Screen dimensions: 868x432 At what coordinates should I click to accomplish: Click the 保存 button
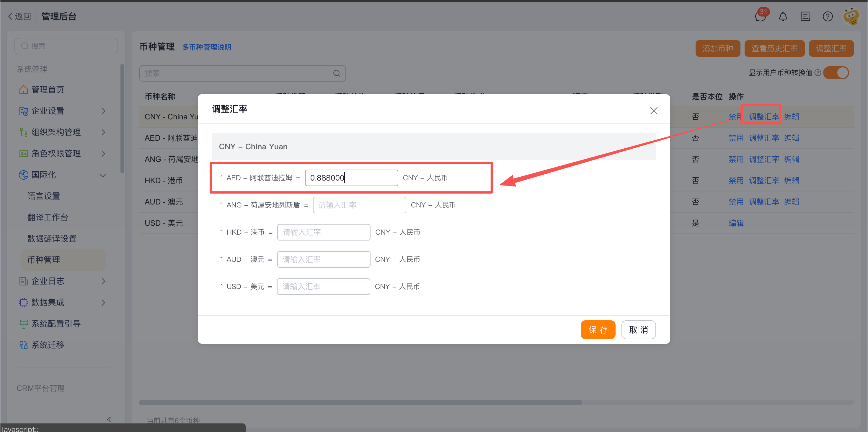(598, 329)
